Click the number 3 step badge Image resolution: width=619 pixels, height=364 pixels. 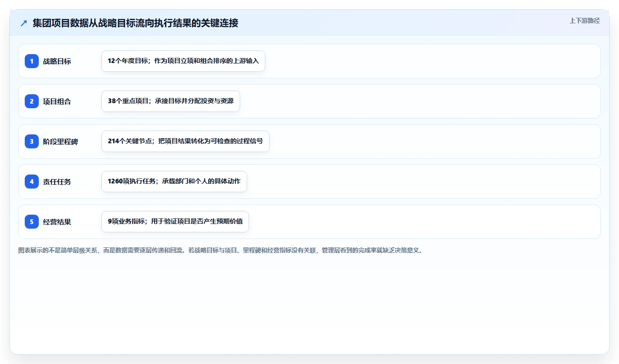(32, 141)
